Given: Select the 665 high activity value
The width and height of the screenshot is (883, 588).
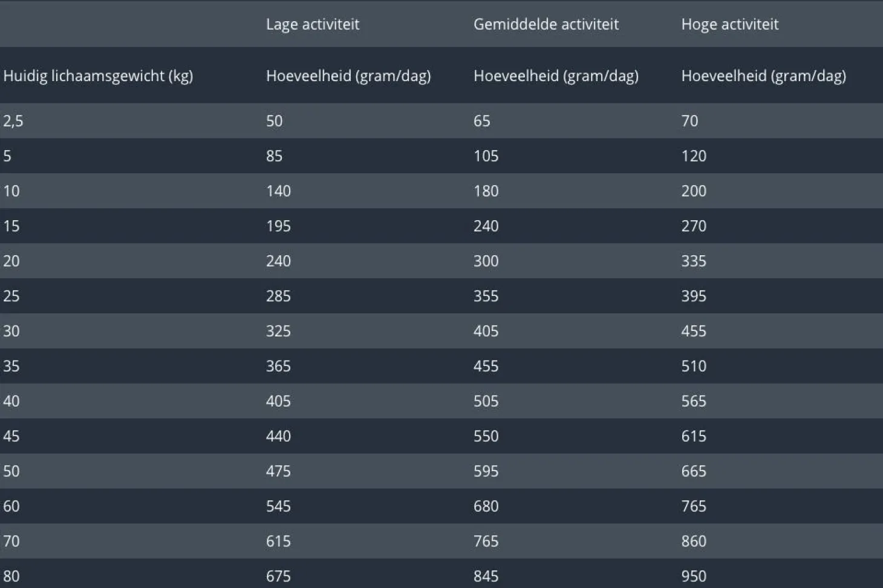Looking at the screenshot, I should point(693,471).
